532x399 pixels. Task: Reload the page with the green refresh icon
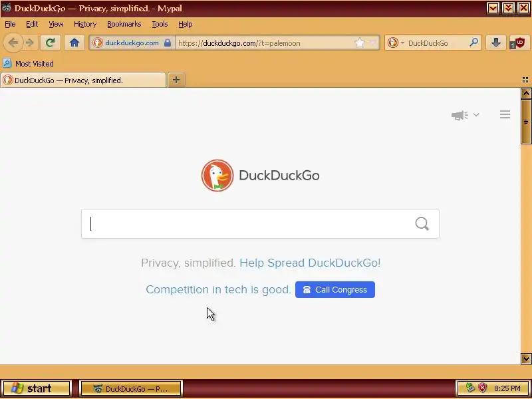tap(51, 43)
